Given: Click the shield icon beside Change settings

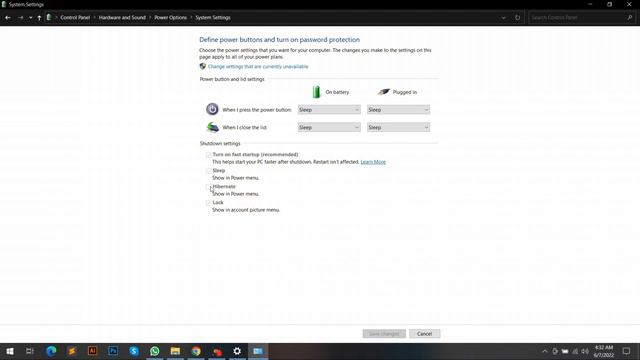Looking at the screenshot, I should point(202,66).
